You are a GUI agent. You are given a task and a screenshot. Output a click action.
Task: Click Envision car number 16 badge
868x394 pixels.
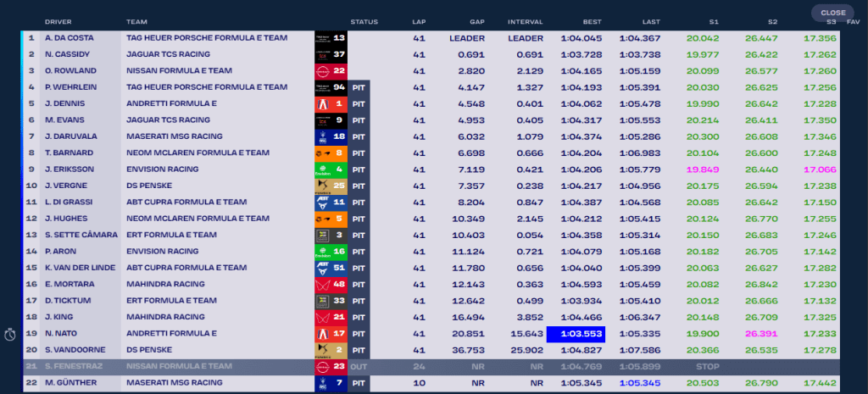pyautogui.click(x=331, y=252)
